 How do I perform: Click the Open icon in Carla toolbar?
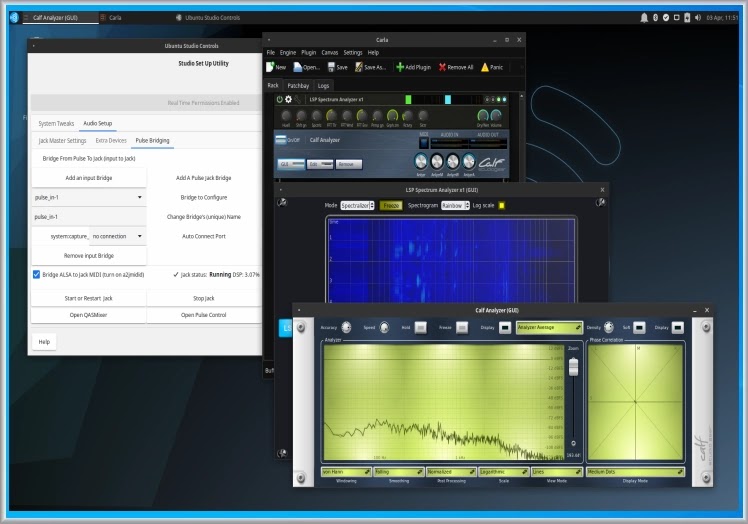click(x=298, y=67)
